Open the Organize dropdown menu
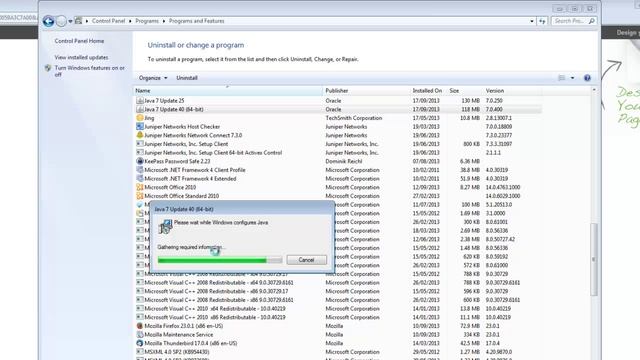 153,78
